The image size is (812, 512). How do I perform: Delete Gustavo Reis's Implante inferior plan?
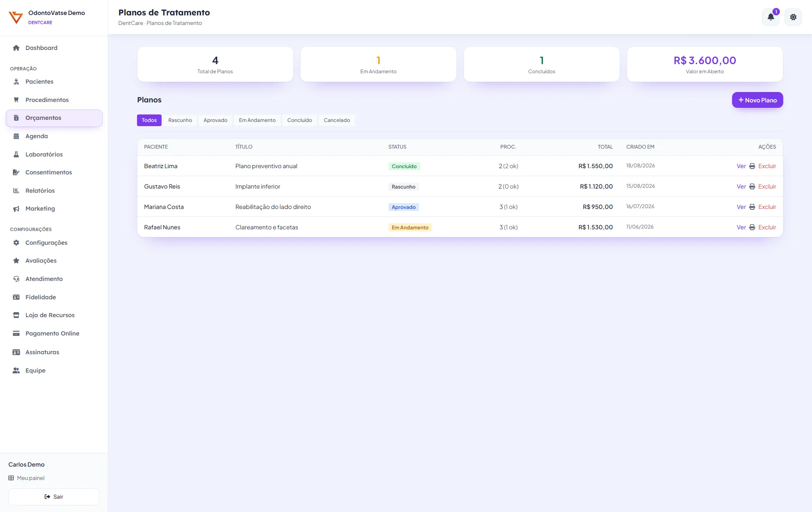click(767, 186)
